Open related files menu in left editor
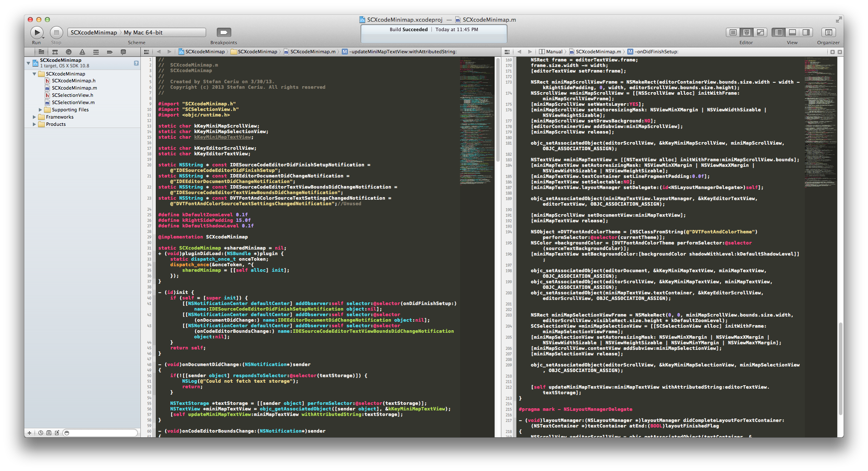 click(146, 52)
